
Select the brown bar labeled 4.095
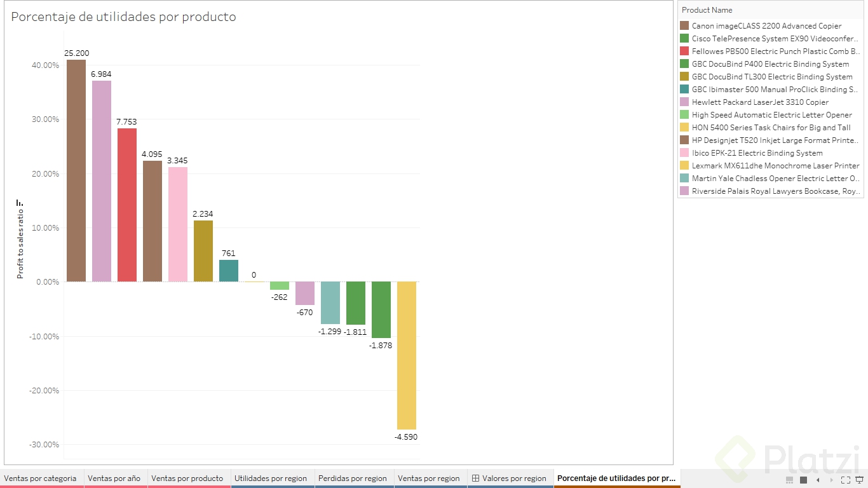pos(153,221)
